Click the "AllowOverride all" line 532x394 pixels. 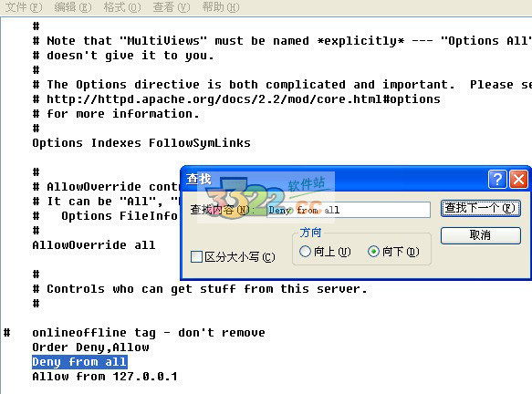(94, 244)
